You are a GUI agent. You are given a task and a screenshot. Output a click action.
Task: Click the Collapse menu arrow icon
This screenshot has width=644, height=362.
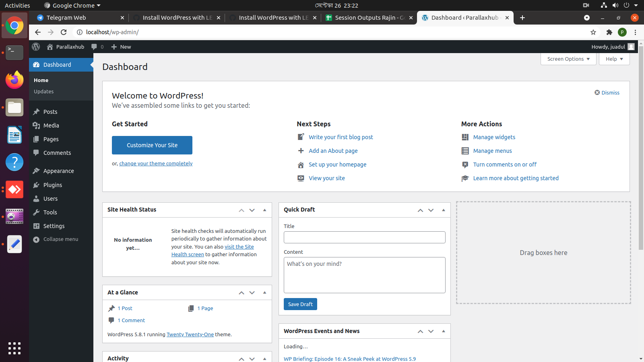click(x=36, y=239)
